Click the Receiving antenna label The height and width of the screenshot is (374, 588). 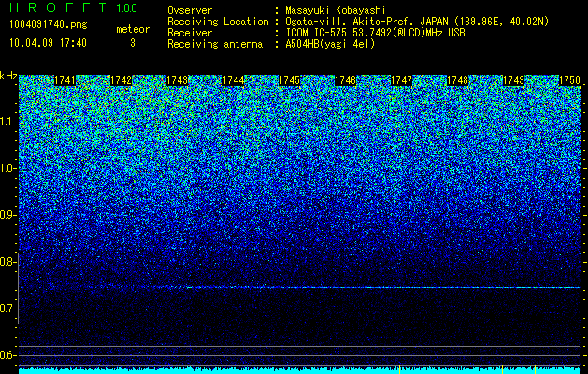(215, 44)
